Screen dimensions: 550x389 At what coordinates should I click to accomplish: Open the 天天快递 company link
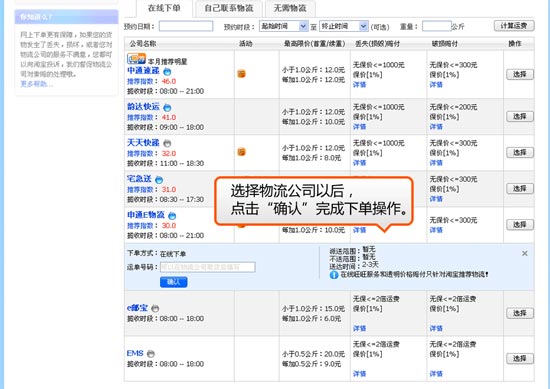[143, 143]
